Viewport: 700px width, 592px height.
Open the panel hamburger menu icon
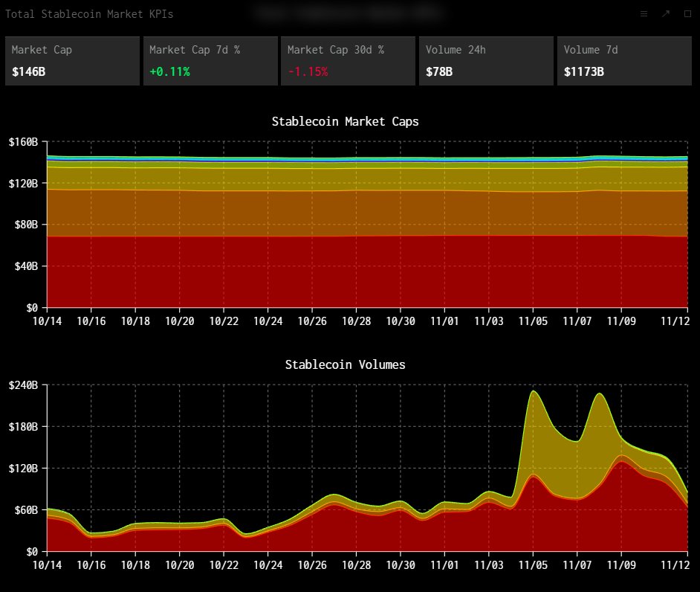[644, 14]
